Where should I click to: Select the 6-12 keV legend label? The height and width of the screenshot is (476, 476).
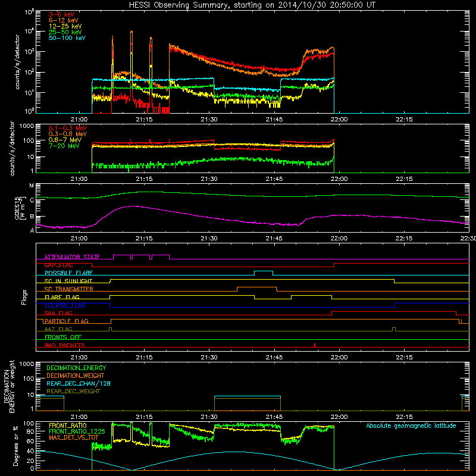64,20
